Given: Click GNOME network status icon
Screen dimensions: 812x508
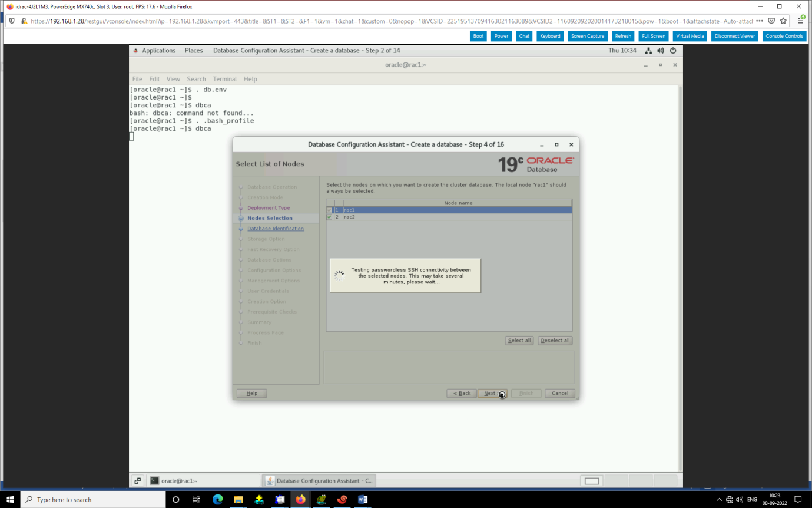Looking at the screenshot, I should coord(648,51).
